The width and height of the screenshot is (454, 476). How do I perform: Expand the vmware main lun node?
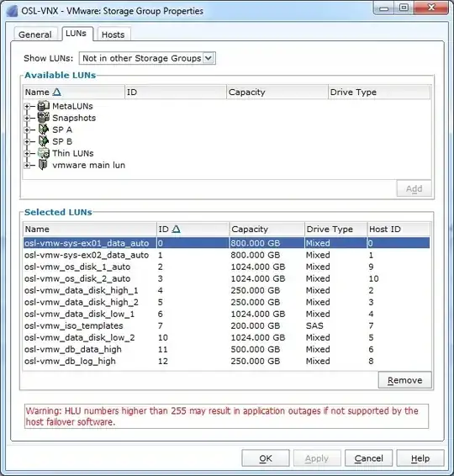coord(27,166)
